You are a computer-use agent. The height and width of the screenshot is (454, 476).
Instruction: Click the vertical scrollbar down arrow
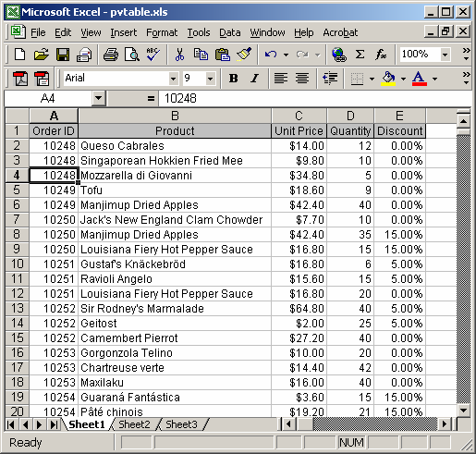[463, 410]
